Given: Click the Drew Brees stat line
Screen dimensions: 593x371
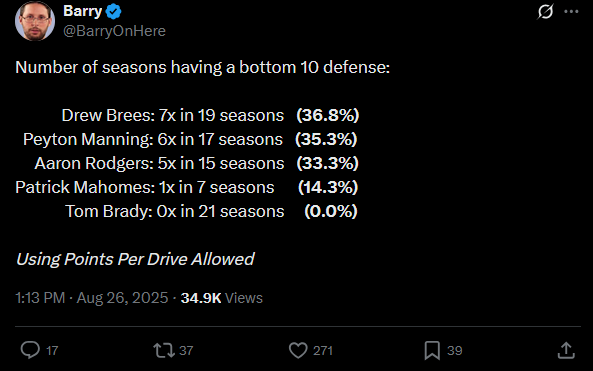Looking at the screenshot, I should (x=210, y=115).
